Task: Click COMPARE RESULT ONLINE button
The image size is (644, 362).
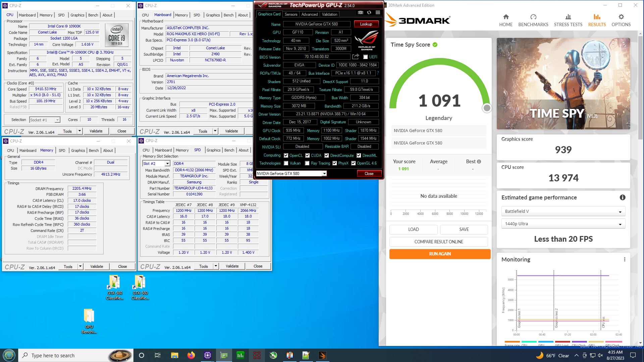Action: click(x=439, y=242)
